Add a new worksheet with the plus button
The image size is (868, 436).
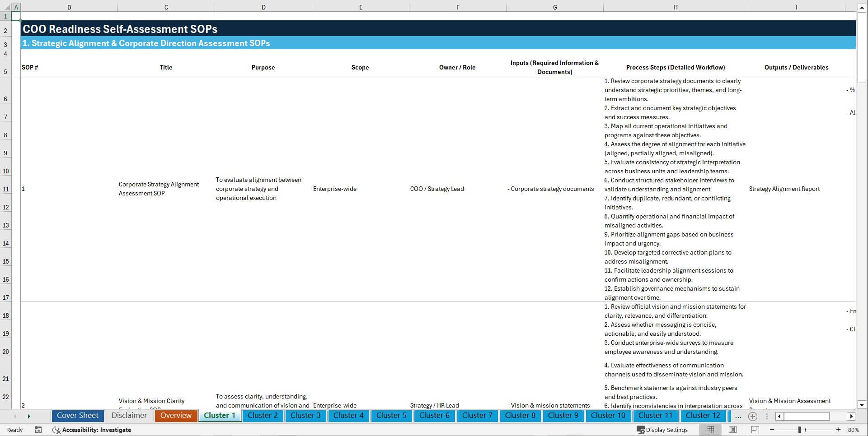753,417
